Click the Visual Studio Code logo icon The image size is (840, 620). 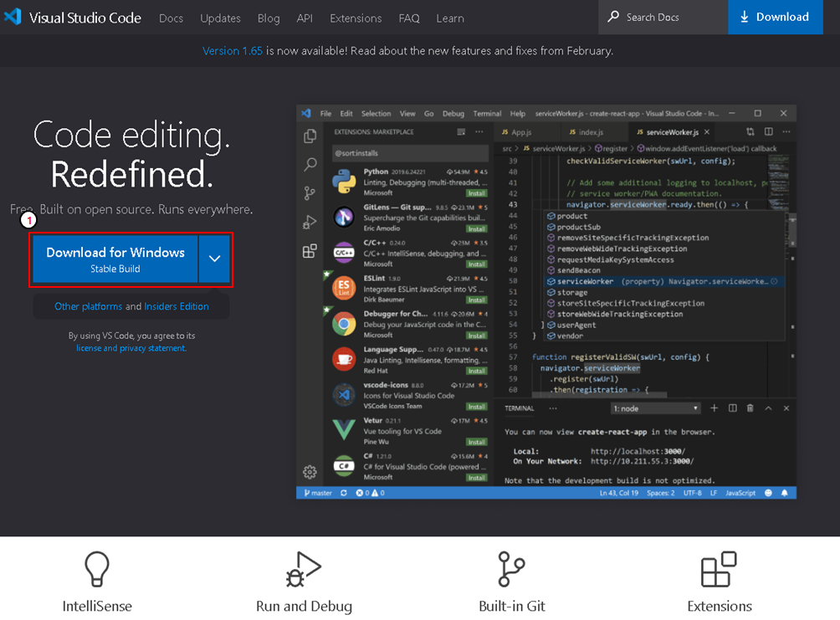[x=13, y=17]
